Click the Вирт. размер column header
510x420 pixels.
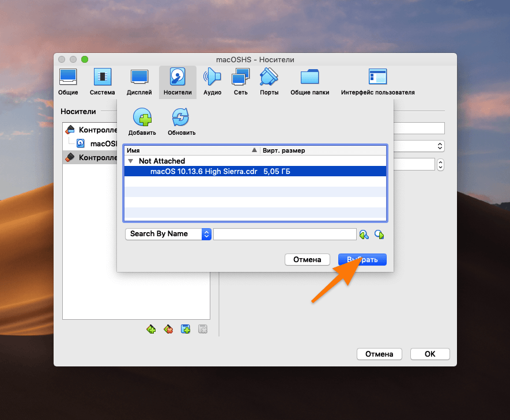[323, 150]
